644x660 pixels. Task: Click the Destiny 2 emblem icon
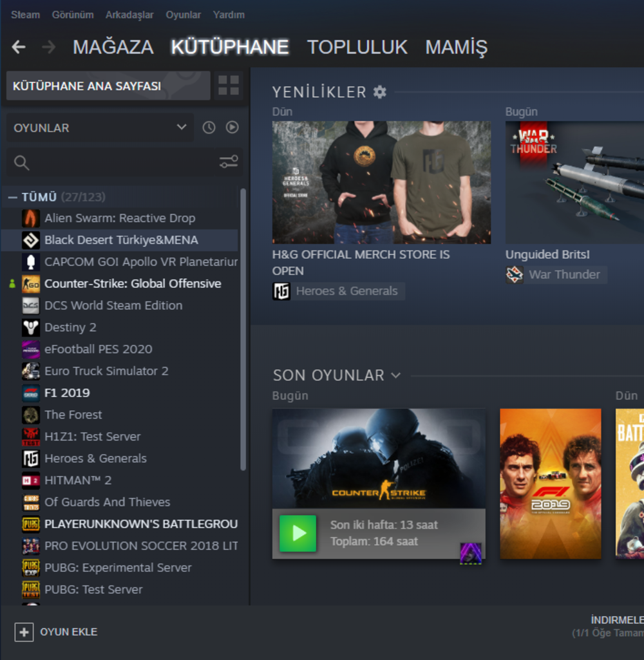[31, 328]
